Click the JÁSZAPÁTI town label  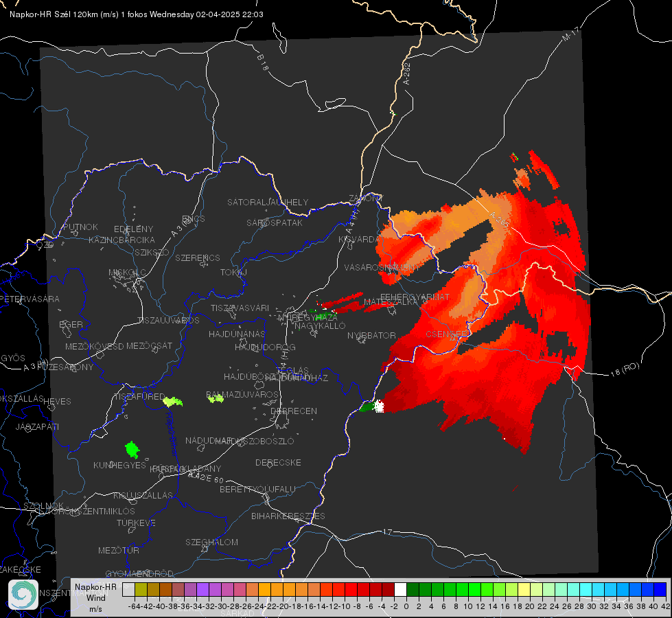37,426
